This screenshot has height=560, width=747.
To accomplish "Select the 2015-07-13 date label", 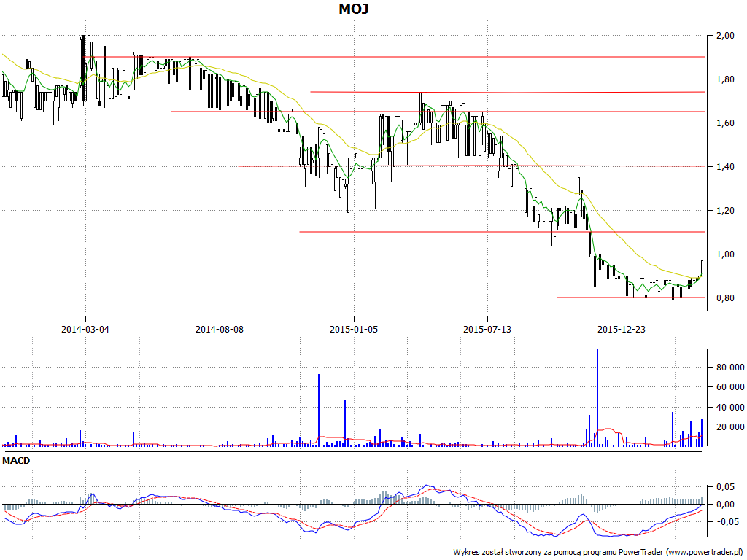I will [487, 329].
